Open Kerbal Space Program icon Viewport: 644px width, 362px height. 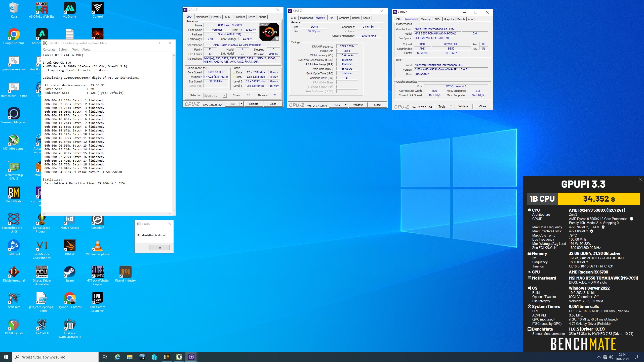point(42,223)
